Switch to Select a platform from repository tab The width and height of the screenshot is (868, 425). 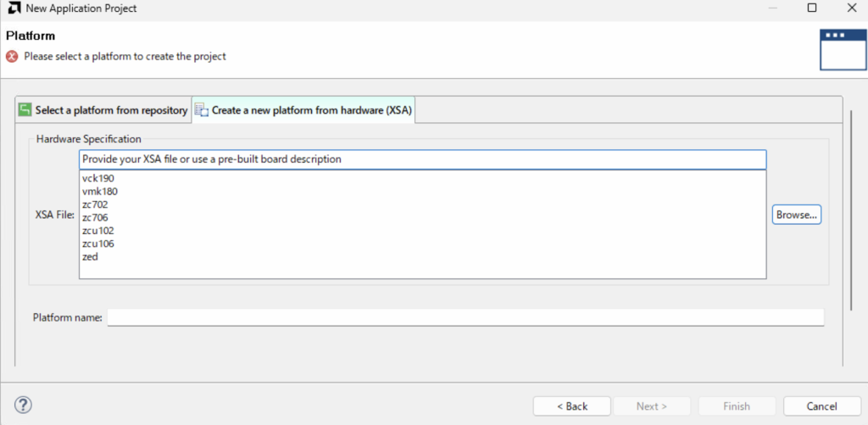pyautogui.click(x=110, y=110)
